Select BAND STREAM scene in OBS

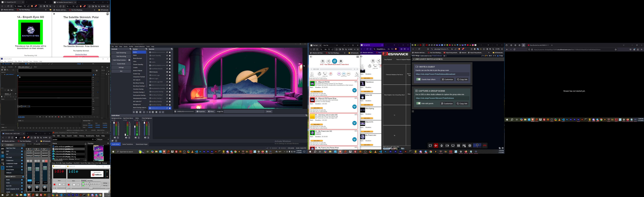click(x=138, y=71)
